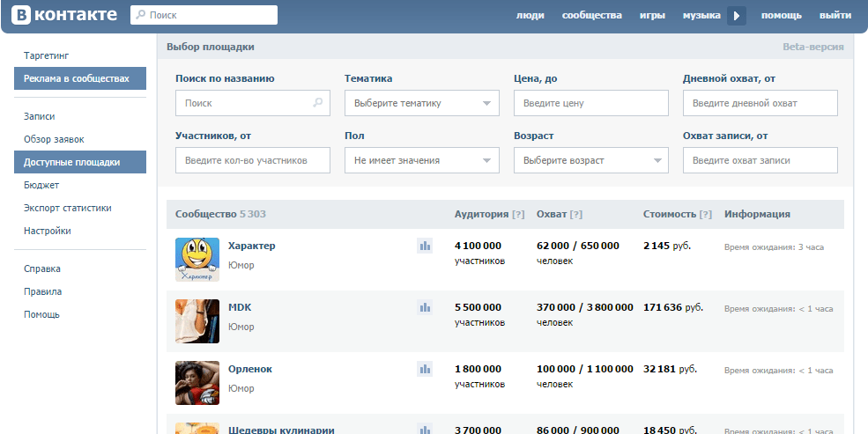Click the header Поиск search box
The image size is (868, 434).
[x=204, y=15]
